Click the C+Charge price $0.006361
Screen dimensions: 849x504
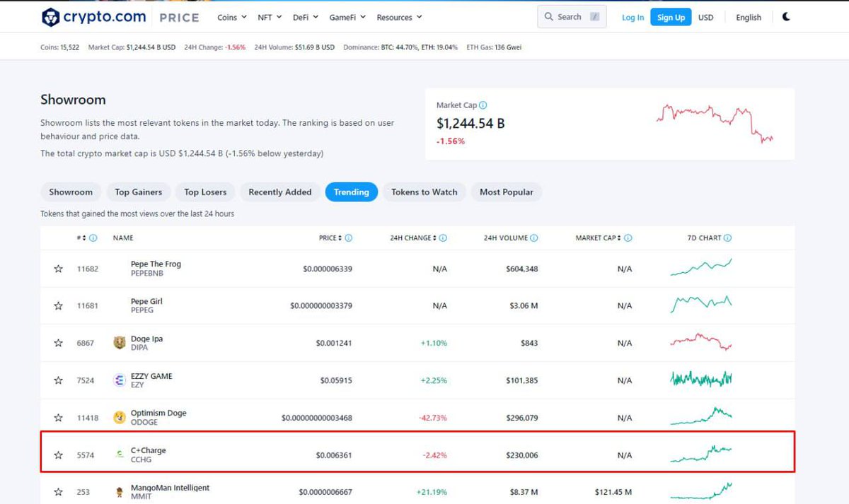click(334, 455)
